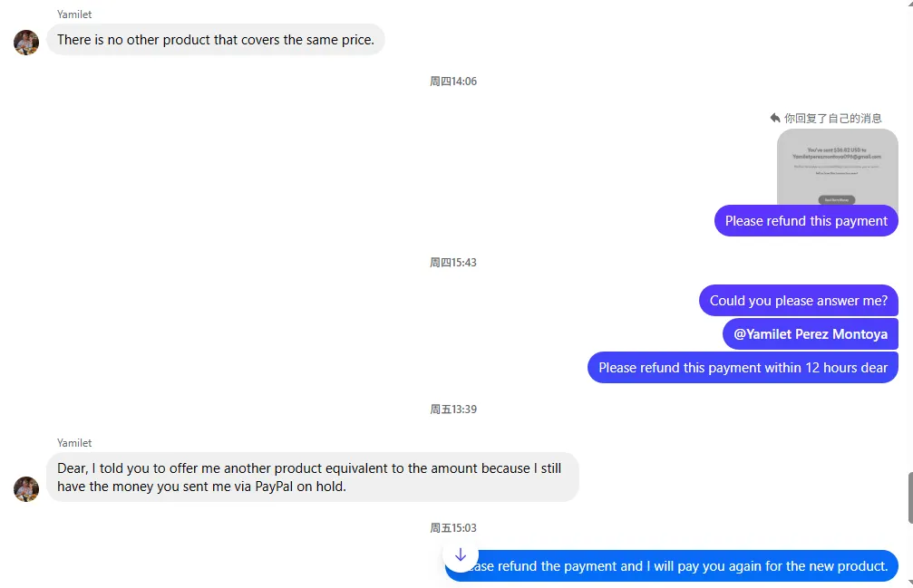Image resolution: width=913 pixels, height=588 pixels.
Task: Click Yamilet's avatar beside the first message
Action: (x=26, y=42)
